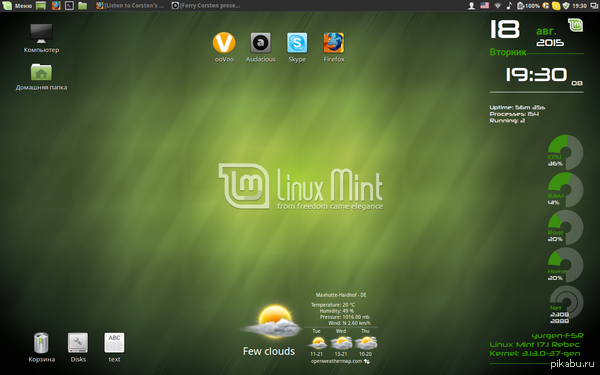Screen dimensions: 600x375
Task: Click the 'Kernel: 3.13.0-37-gen' text
Action: click(x=535, y=354)
